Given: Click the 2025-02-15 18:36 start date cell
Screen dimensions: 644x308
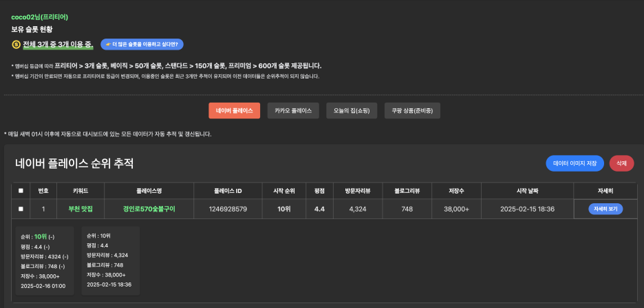Looking at the screenshot, I should [527, 209].
